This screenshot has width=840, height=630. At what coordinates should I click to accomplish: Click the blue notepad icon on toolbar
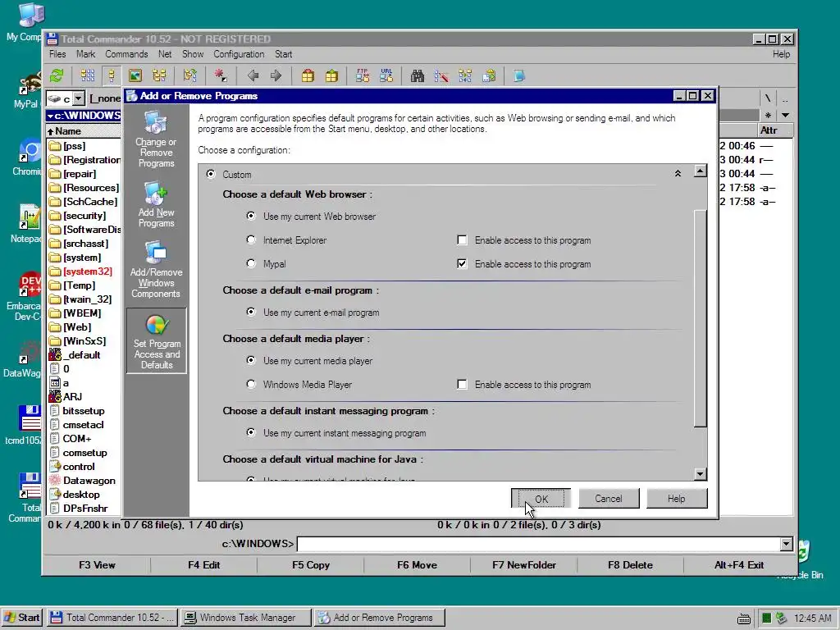click(518, 75)
